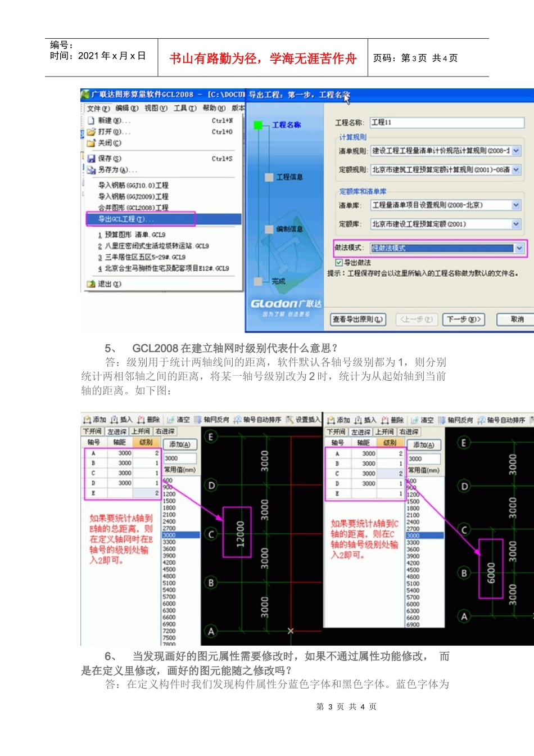Open the 编辑(E) menu

point(127,109)
